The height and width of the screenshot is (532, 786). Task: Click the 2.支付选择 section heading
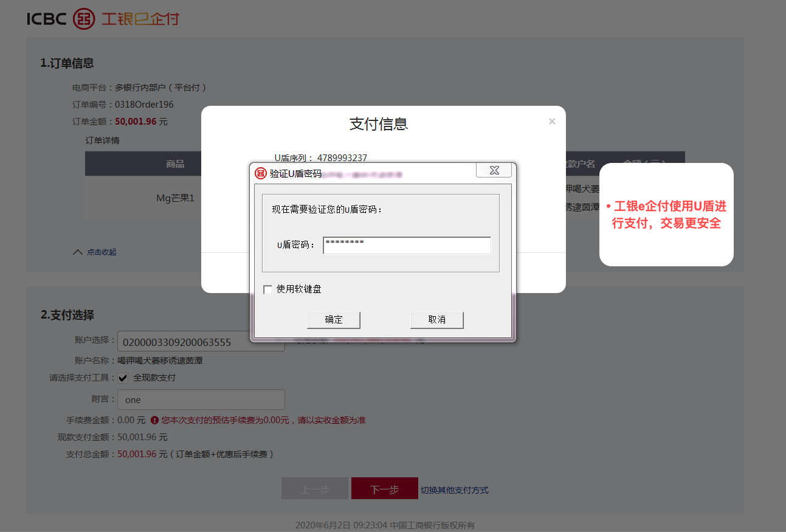click(x=67, y=315)
